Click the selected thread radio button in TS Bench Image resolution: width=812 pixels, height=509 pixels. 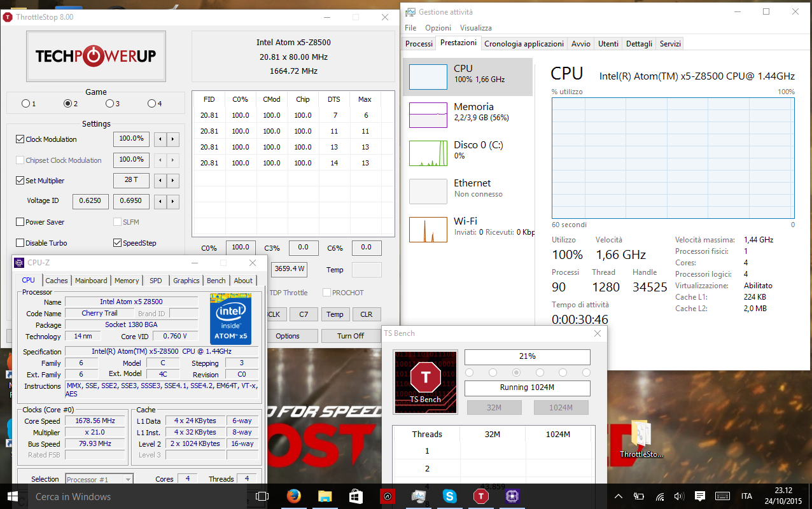[x=516, y=372]
